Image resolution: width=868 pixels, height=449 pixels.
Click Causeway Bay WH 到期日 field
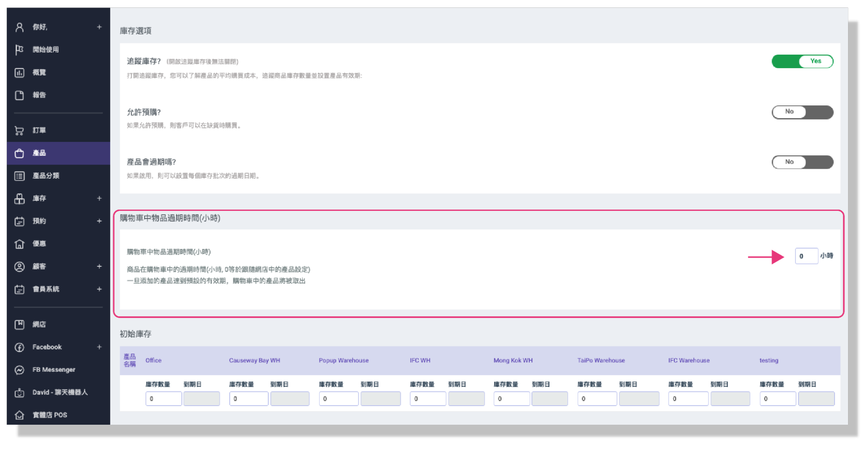pos(290,399)
